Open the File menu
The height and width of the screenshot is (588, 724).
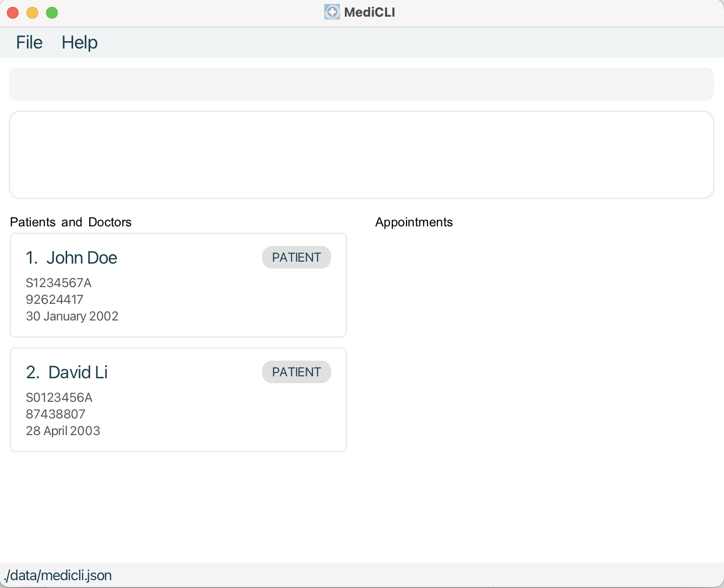(29, 43)
